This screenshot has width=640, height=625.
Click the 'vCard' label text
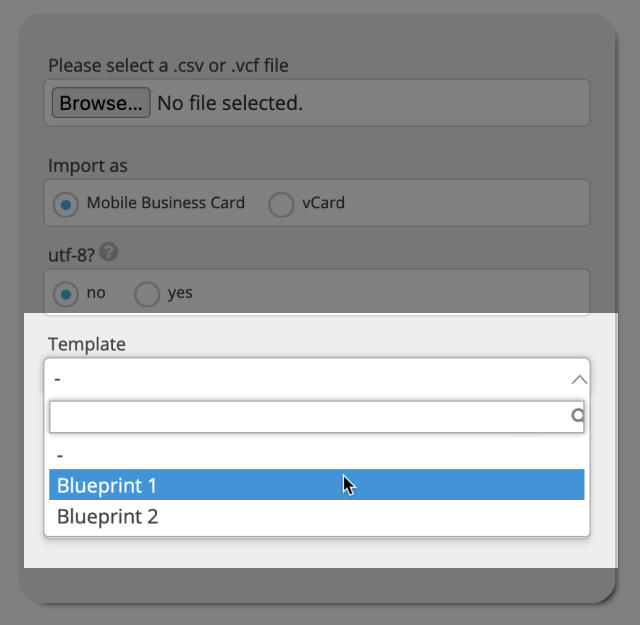(x=323, y=203)
